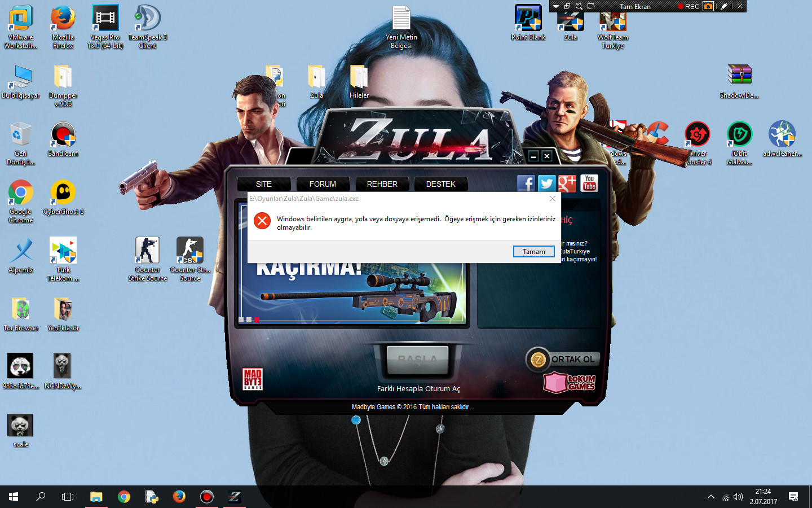Screen dimensions: 812x508
Task: Select Vegas Pro 13.0 desktop icon
Action: [x=105, y=27]
